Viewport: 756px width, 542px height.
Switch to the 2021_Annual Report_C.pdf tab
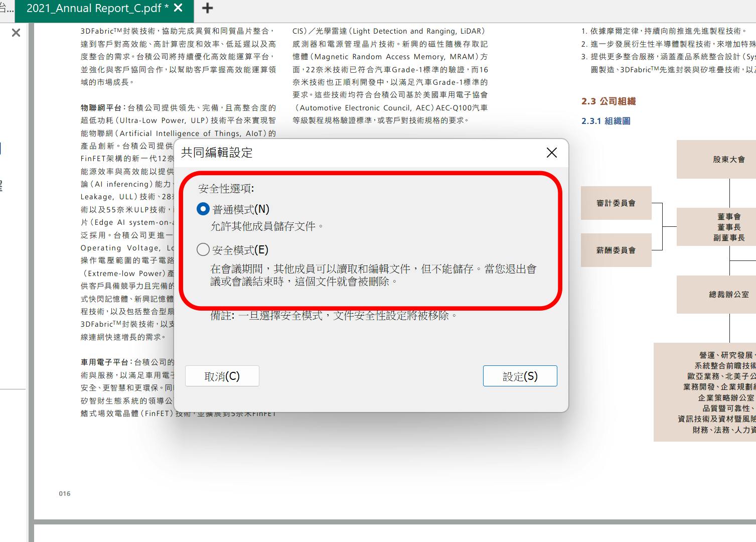coord(97,8)
